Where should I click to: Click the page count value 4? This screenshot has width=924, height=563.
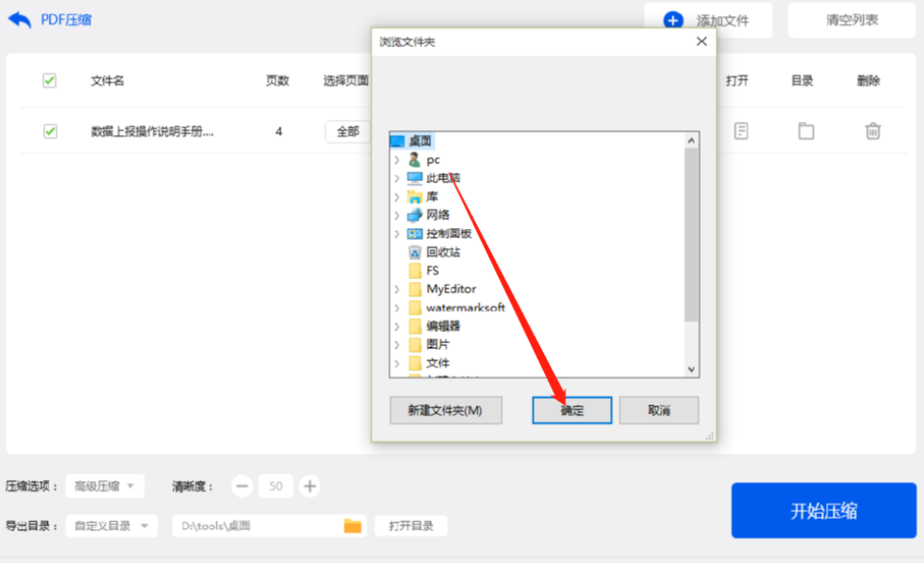point(279,131)
